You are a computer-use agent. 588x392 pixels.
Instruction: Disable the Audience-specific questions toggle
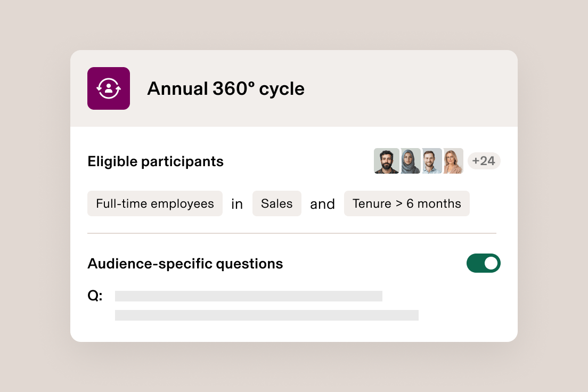pos(484,263)
